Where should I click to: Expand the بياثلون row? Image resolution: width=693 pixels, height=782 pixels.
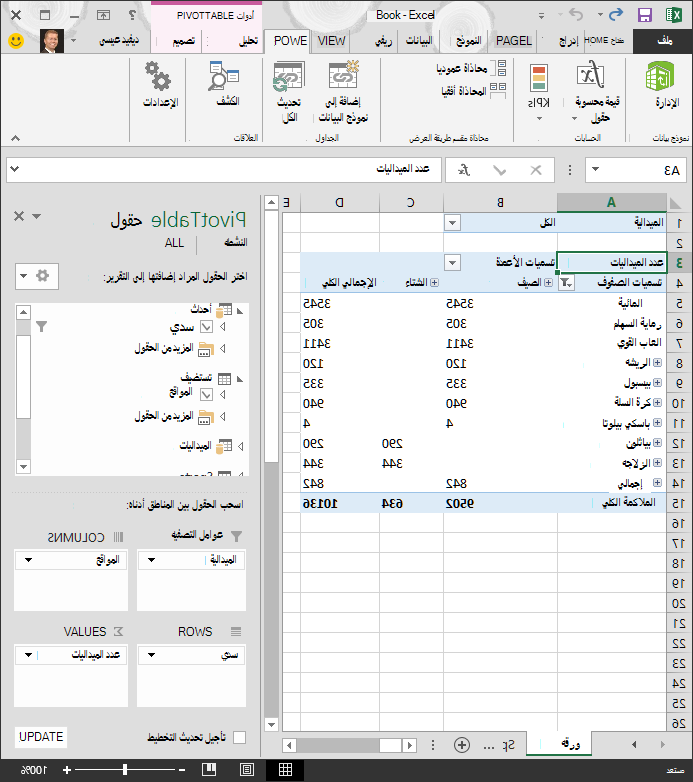pyautogui.click(x=658, y=442)
